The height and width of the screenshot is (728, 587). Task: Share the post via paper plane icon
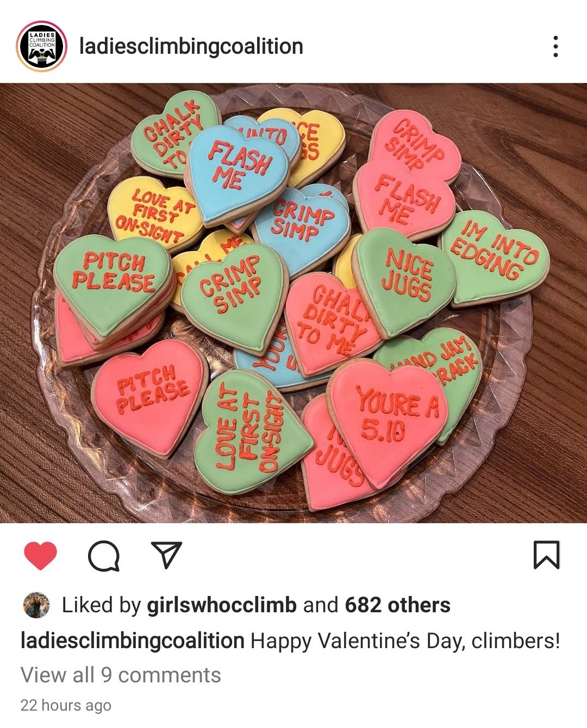[166, 555]
